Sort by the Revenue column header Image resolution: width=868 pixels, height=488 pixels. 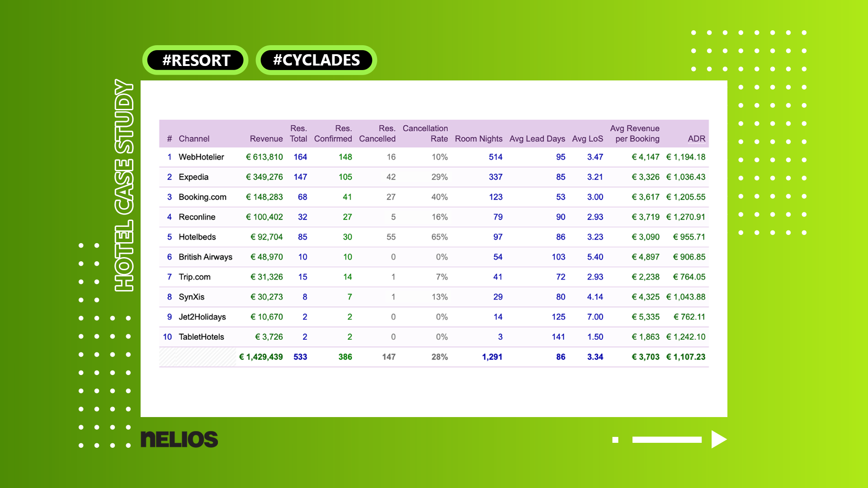[266, 139]
